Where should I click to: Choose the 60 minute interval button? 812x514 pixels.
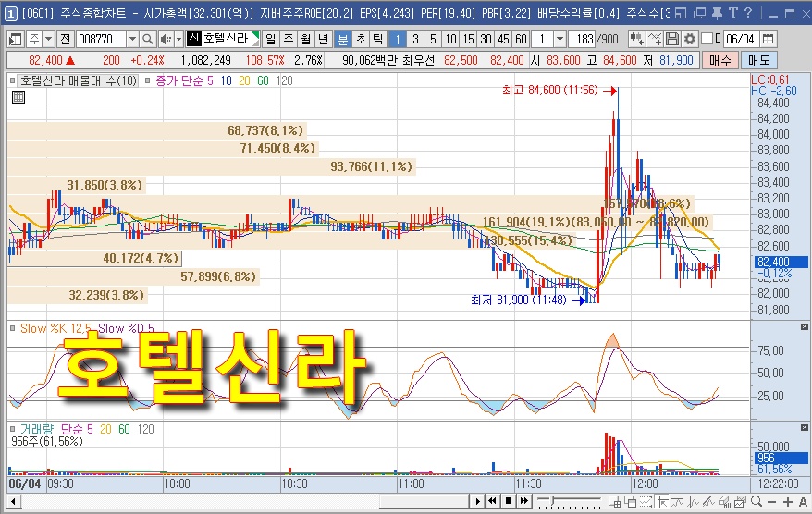point(522,39)
